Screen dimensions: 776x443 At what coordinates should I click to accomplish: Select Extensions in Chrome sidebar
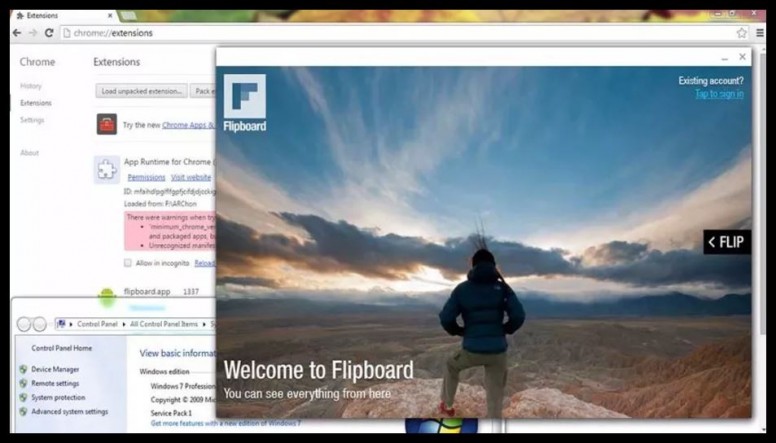[x=36, y=103]
